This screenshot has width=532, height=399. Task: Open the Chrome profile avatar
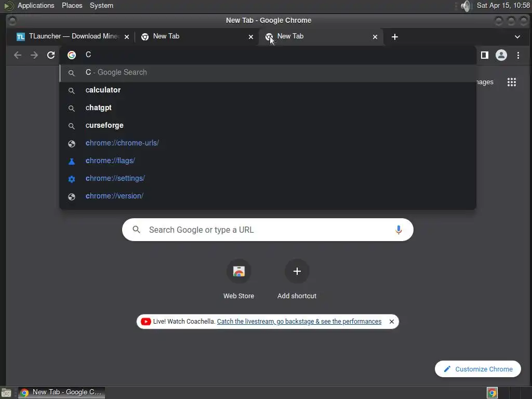click(x=501, y=55)
